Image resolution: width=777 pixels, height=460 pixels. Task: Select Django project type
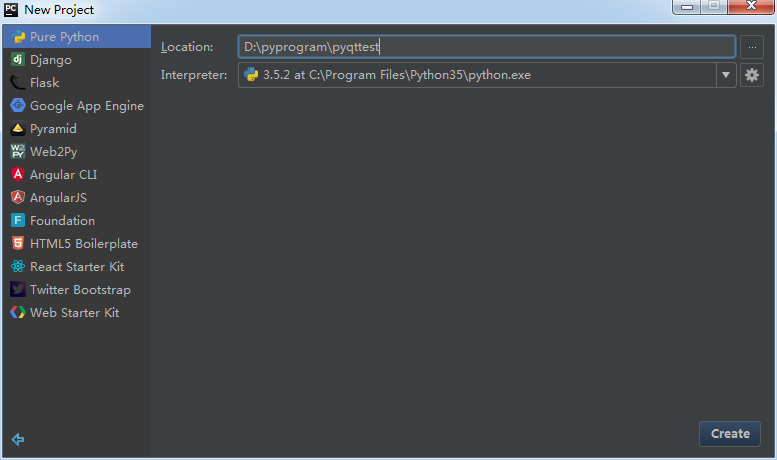click(77, 59)
